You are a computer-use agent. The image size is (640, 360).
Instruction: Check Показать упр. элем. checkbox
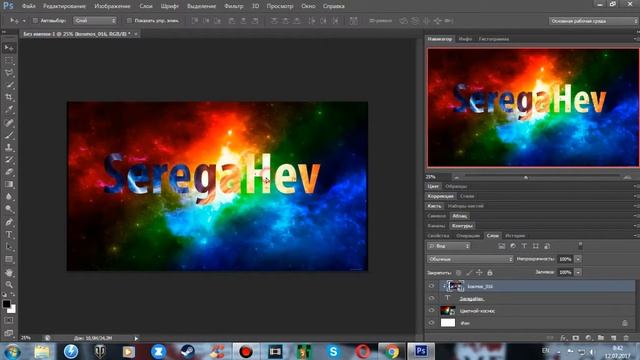129,20
